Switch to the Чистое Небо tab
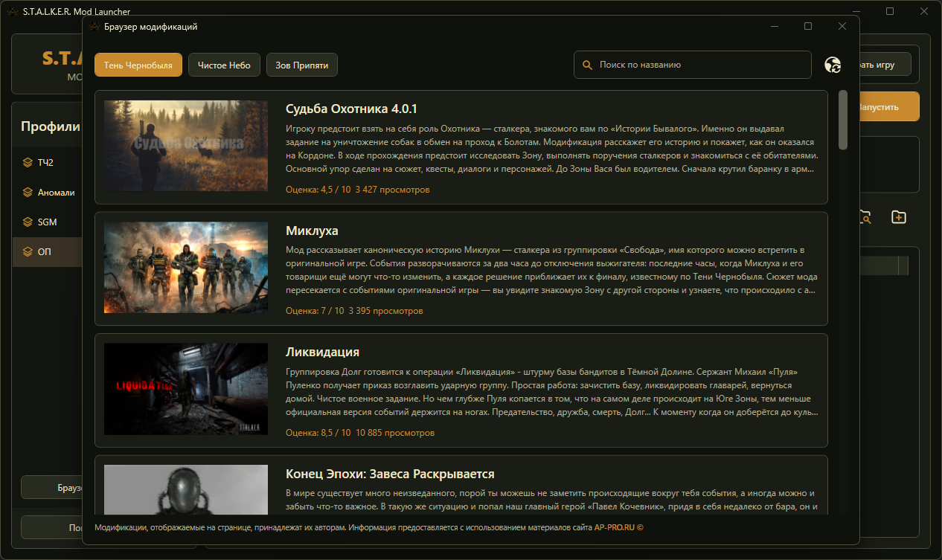Image resolution: width=942 pixels, height=560 pixels. [x=224, y=65]
